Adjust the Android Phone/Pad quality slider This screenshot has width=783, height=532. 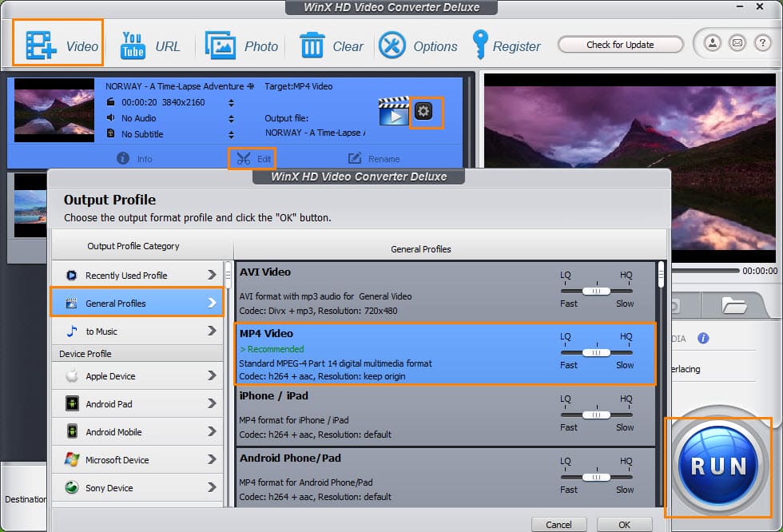[596, 477]
